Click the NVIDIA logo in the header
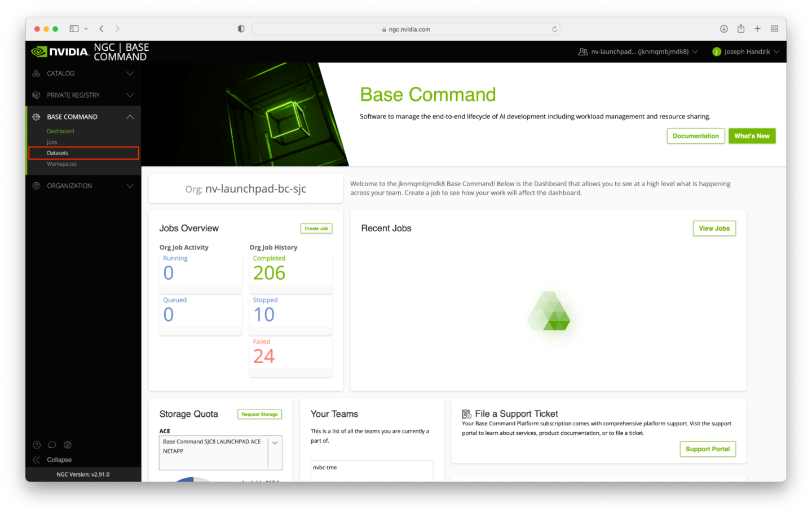 coord(60,52)
